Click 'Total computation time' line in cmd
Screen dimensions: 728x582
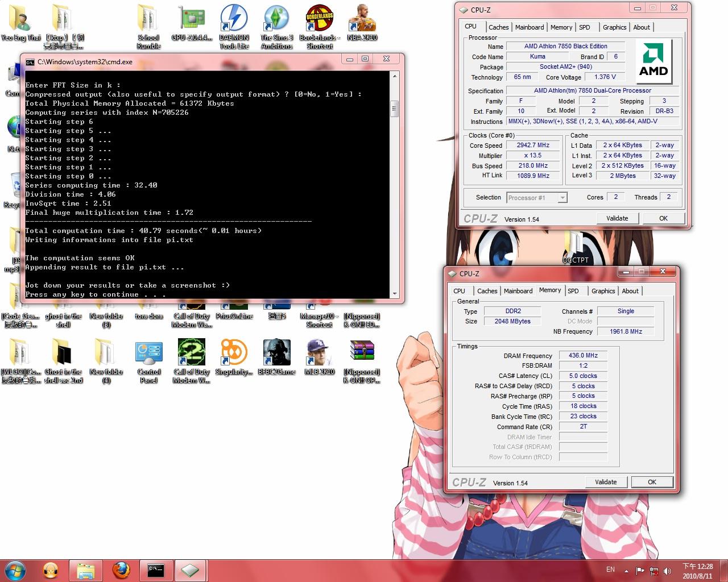[x=143, y=231]
